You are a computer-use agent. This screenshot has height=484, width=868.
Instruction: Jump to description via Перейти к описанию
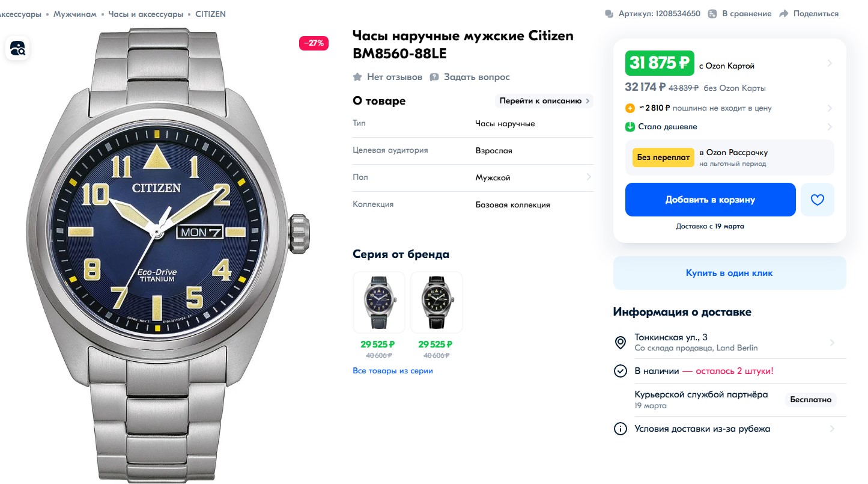[x=544, y=101]
